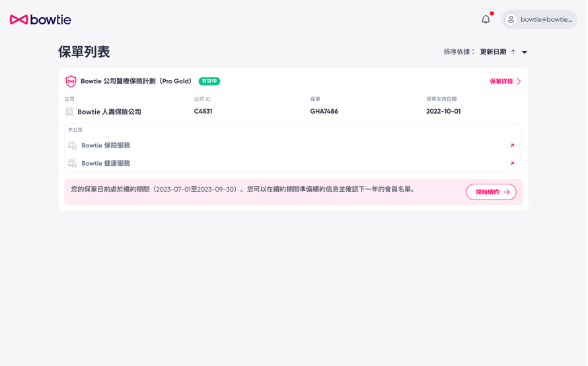The width and height of the screenshot is (588, 366).
Task: Click the chevron next to 保單詳情
Action: coord(519,81)
